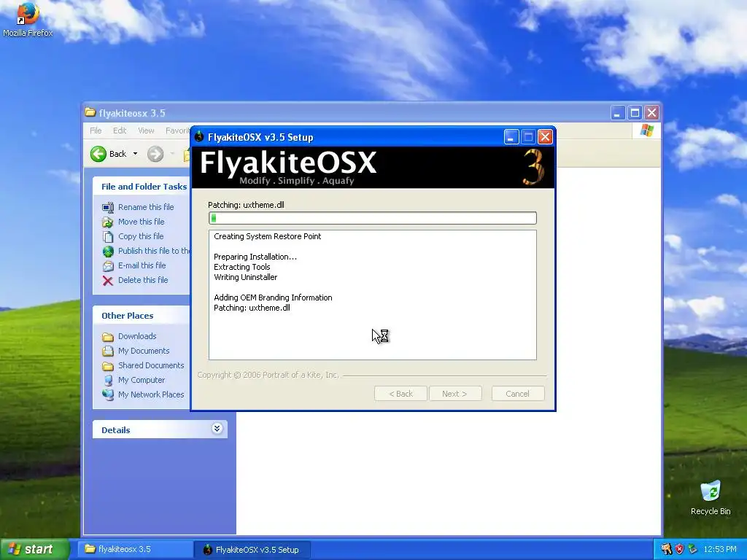Click the My Documents folder icon

pyautogui.click(x=108, y=351)
